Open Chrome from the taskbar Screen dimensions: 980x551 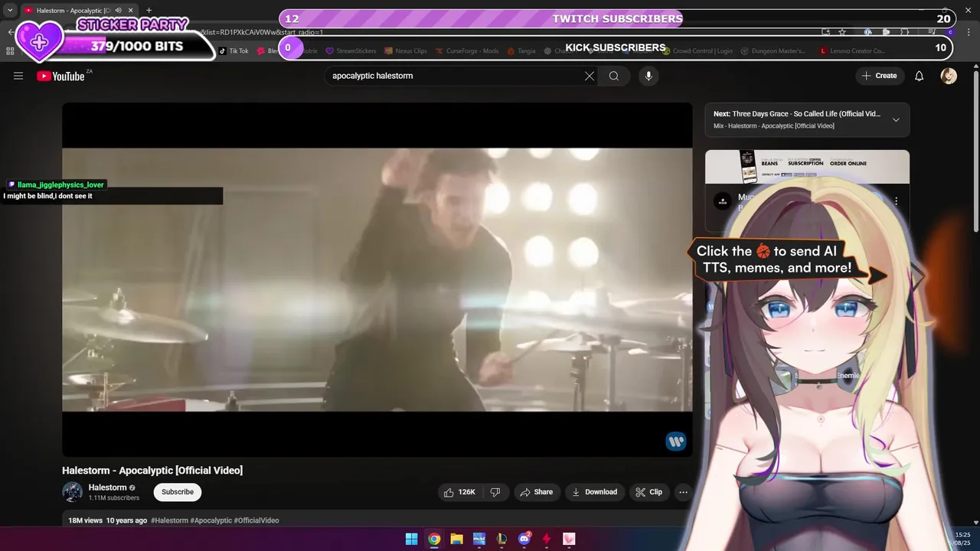[x=434, y=539]
